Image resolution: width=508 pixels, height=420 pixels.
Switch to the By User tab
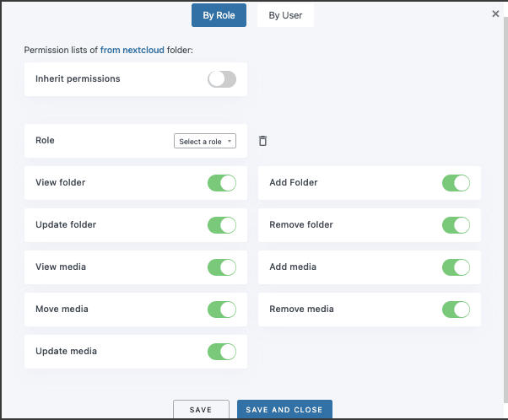pos(285,15)
